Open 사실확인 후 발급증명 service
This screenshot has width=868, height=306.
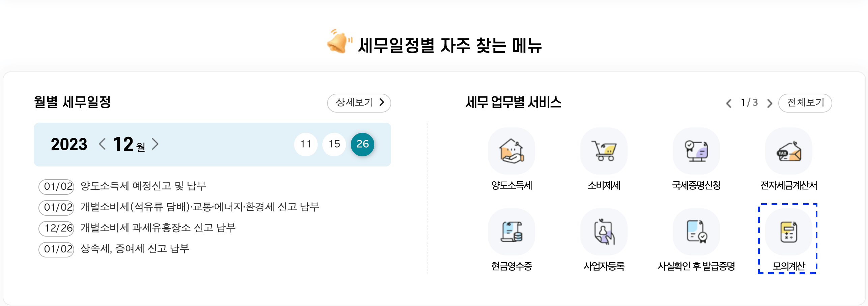click(x=696, y=232)
